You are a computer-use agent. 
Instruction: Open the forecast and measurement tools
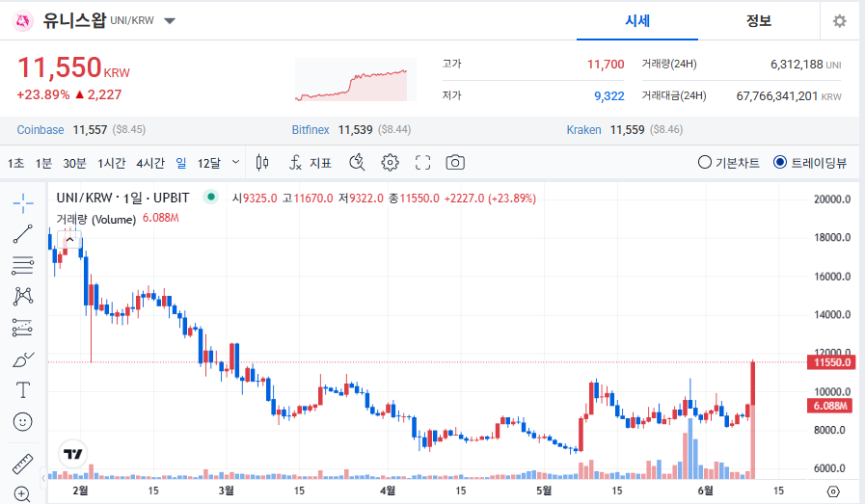(23, 328)
